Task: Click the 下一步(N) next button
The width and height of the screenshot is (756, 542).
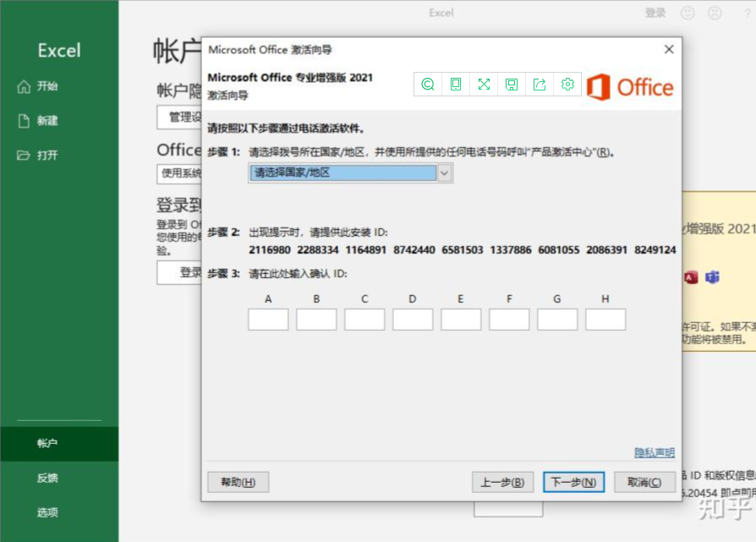Action: click(573, 482)
